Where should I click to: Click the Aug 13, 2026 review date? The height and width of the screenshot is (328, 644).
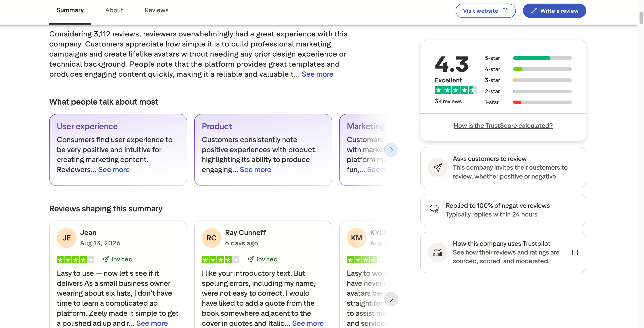pos(100,243)
